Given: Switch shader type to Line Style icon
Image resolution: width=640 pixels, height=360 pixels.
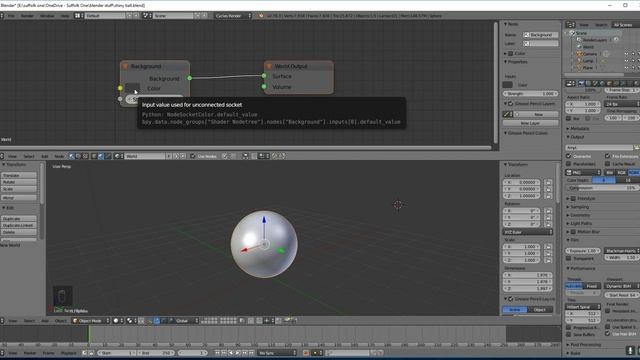Looking at the screenshot, I should click(108, 156).
